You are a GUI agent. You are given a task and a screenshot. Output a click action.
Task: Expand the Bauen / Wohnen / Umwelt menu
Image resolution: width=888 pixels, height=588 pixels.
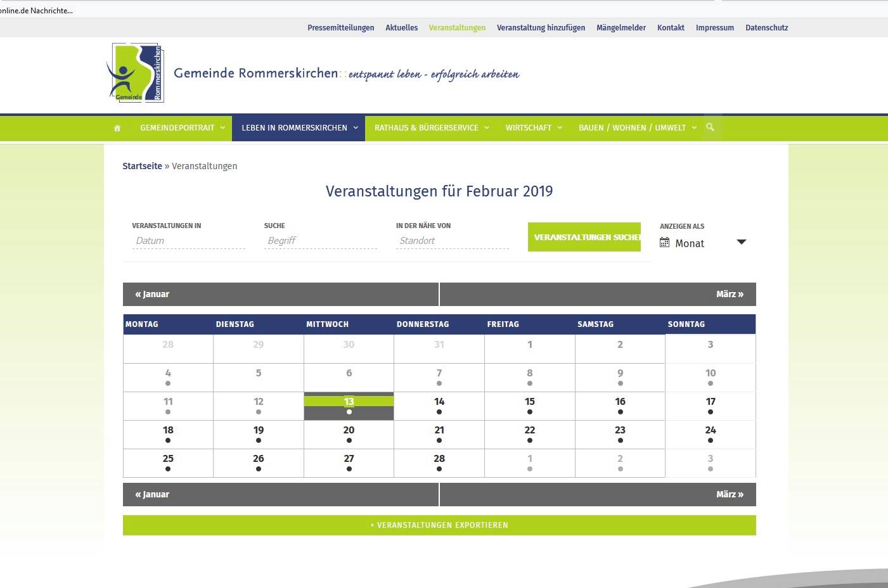pos(637,128)
